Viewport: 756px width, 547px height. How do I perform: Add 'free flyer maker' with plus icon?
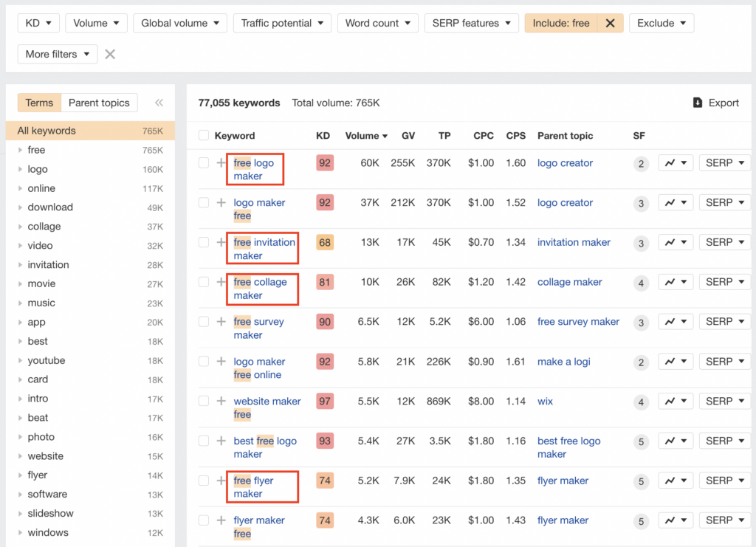(221, 481)
